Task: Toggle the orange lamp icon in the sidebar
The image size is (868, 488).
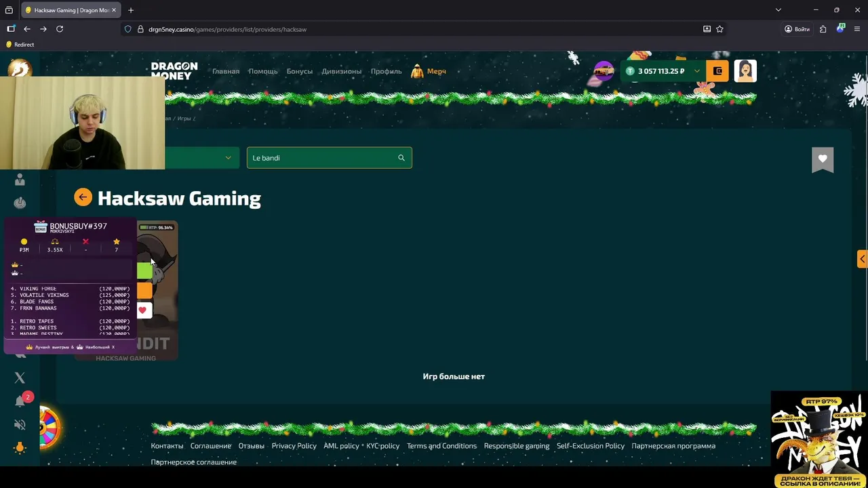Action: pos(20,447)
